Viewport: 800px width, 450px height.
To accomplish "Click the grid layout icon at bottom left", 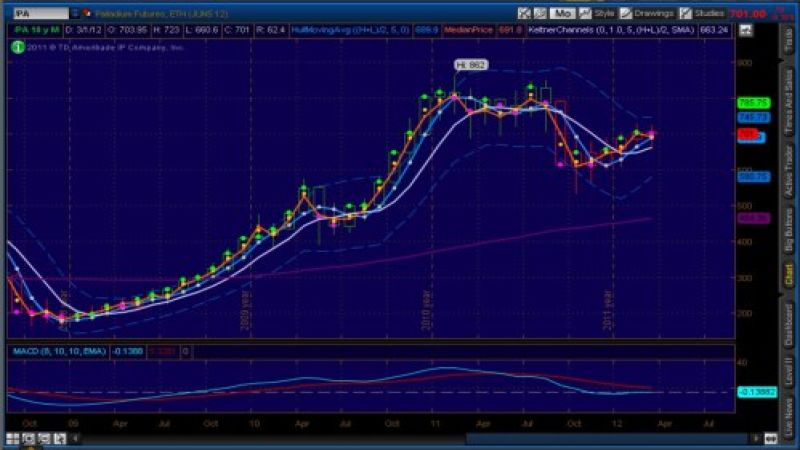I will click(x=13, y=439).
